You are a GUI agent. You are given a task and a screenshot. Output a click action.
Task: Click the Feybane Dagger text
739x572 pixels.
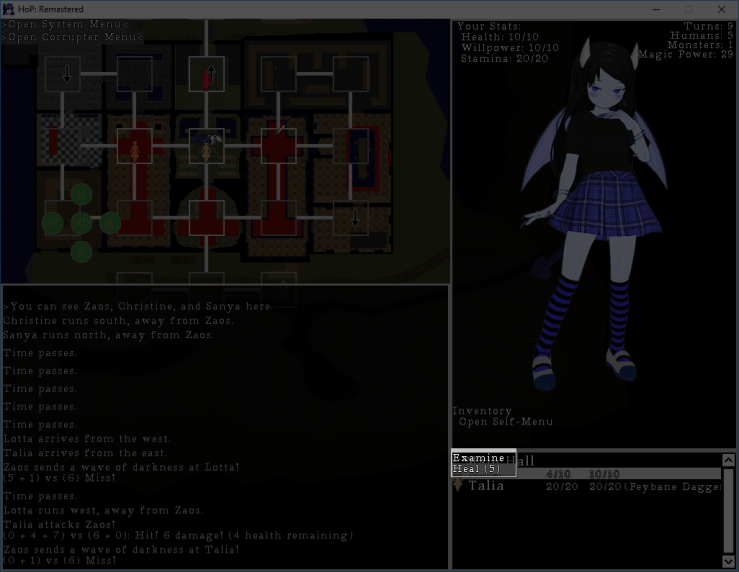click(x=673, y=487)
